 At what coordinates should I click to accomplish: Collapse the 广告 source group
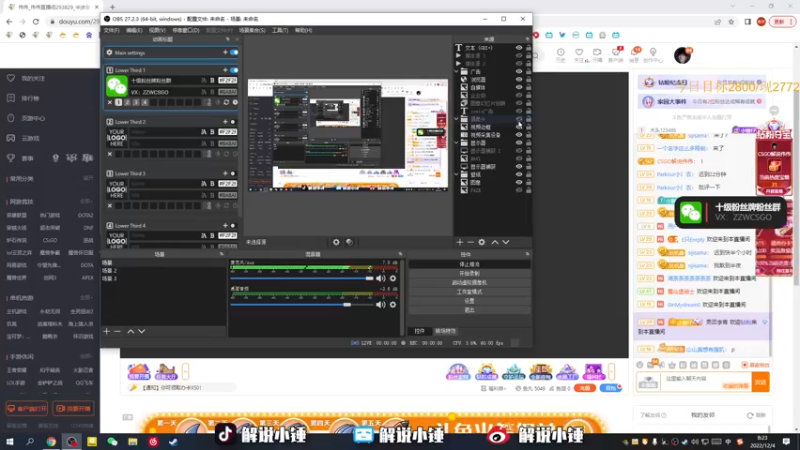click(457, 71)
